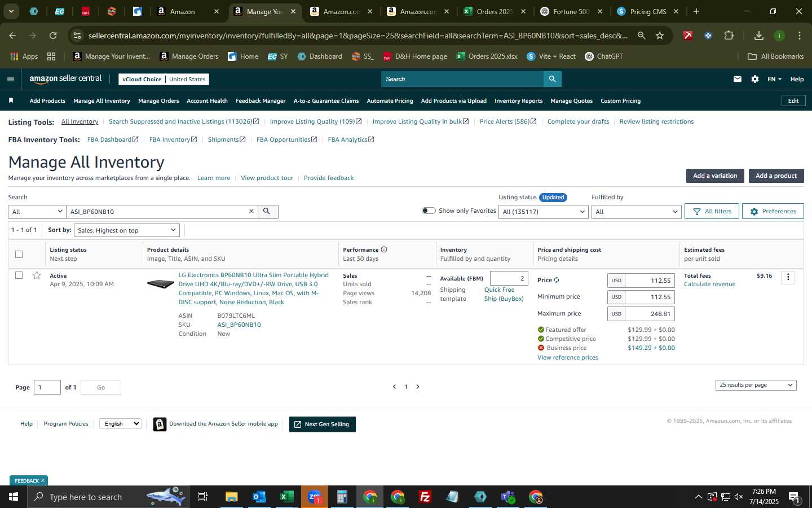The image size is (812, 508).
Task: Bookmark this page with the star icon
Action: click(x=660, y=36)
